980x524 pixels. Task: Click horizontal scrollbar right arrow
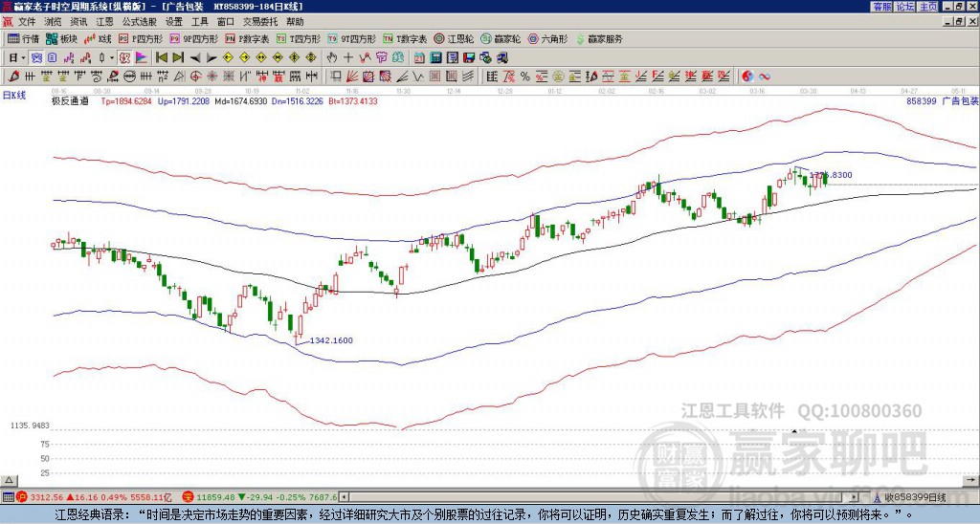(854, 497)
